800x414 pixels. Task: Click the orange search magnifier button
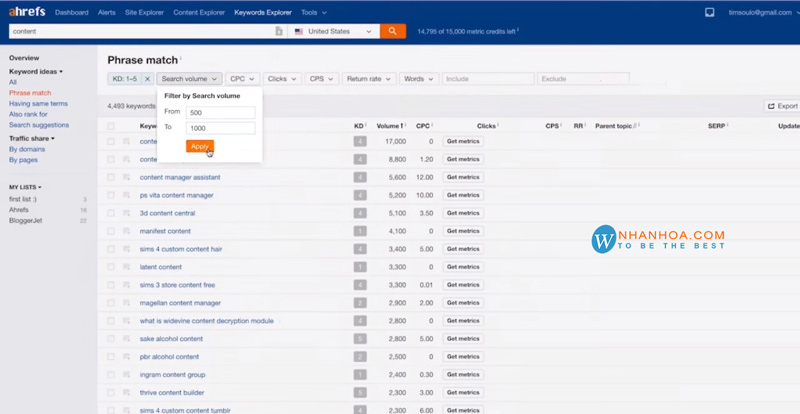pos(393,31)
